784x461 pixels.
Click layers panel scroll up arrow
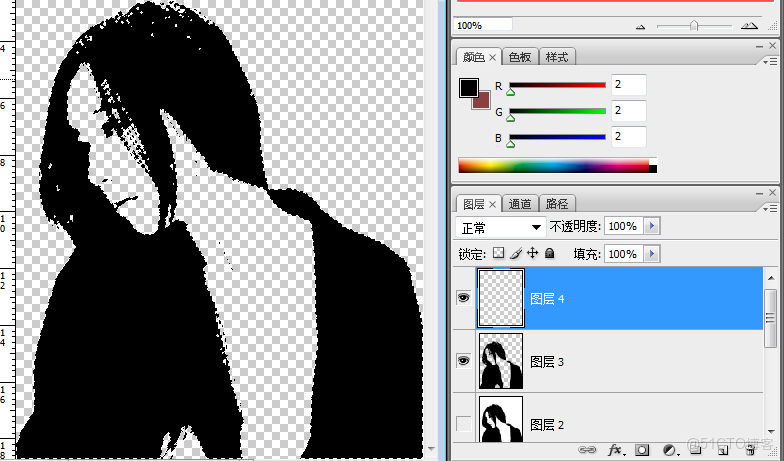click(x=770, y=278)
